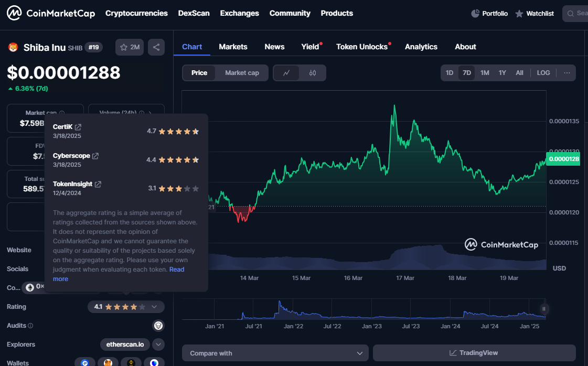588x366 pixels.
Task: Click the Binance wallet icon
Action: [x=131, y=362]
